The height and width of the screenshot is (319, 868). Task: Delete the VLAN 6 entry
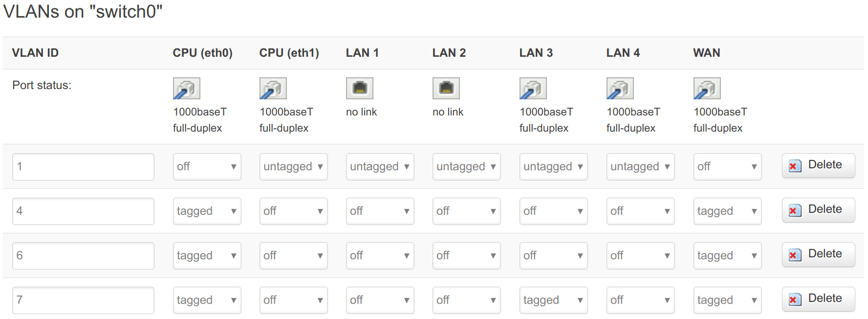(818, 254)
